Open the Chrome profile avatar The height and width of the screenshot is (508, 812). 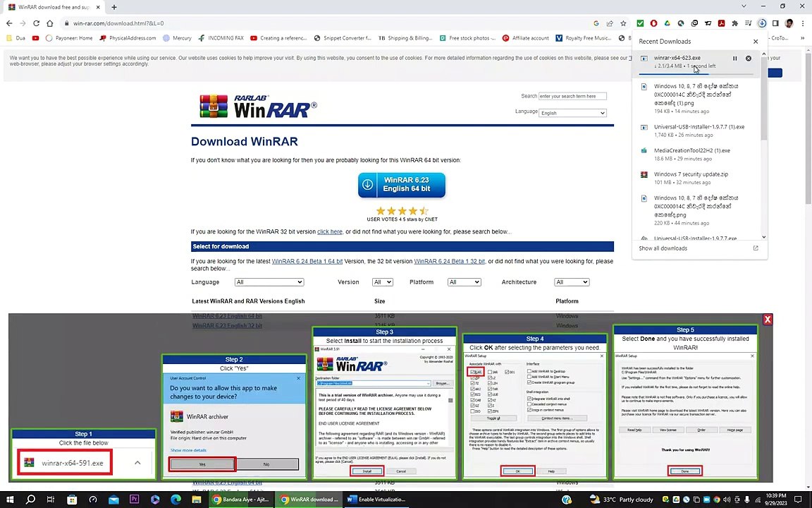click(789, 23)
